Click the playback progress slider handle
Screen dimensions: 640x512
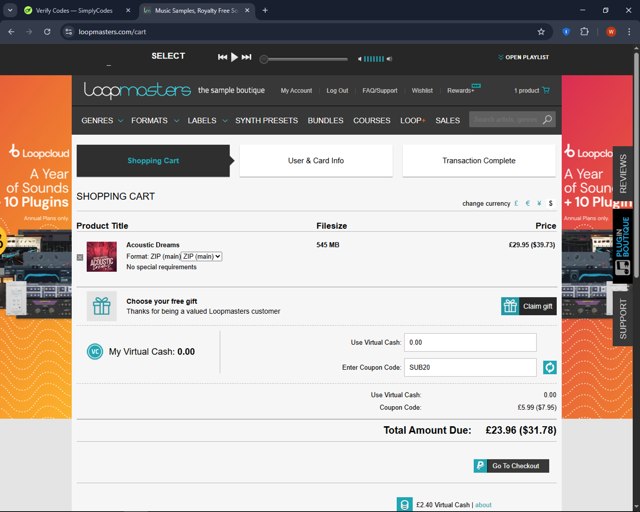coord(264,59)
